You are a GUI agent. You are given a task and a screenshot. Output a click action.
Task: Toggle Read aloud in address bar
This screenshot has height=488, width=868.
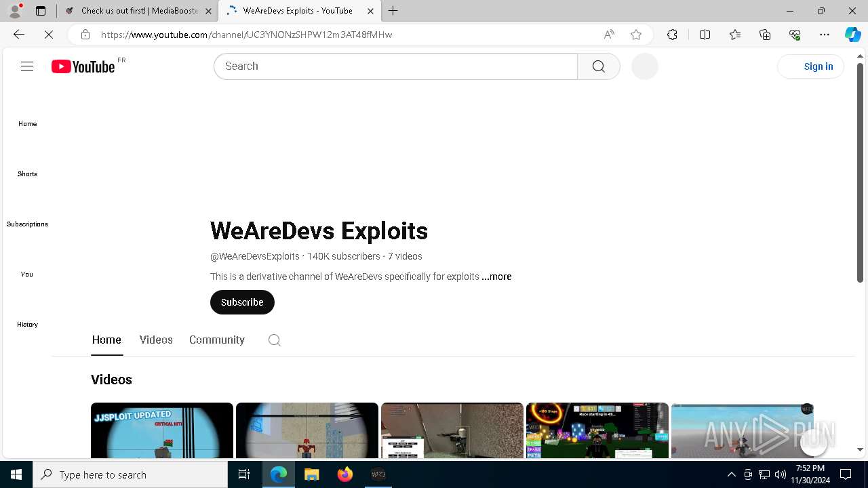(609, 35)
